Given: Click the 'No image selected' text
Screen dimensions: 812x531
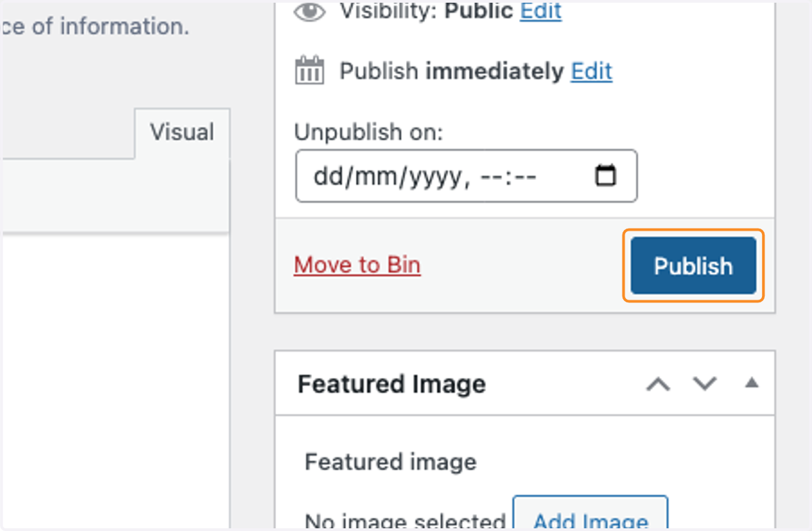Looking at the screenshot, I should click(405, 521).
